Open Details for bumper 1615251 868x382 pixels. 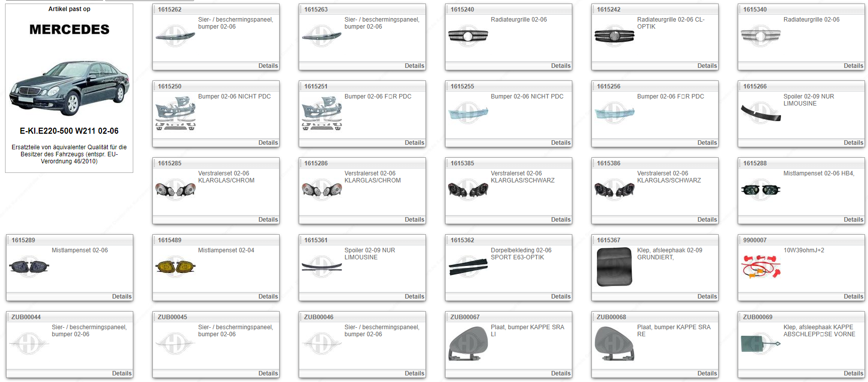tap(414, 143)
